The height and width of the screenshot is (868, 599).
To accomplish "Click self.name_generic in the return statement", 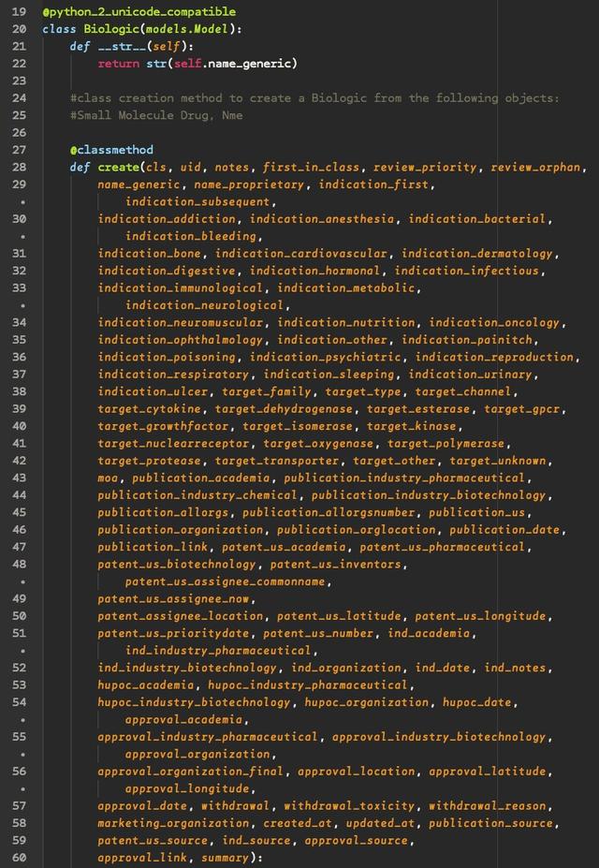I will 232,64.
